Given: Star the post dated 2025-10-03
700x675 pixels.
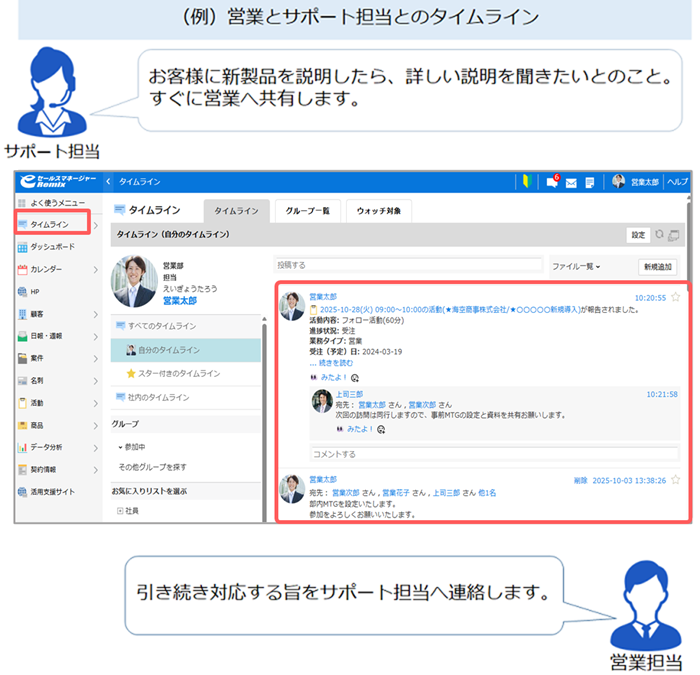Looking at the screenshot, I should coord(675,480).
